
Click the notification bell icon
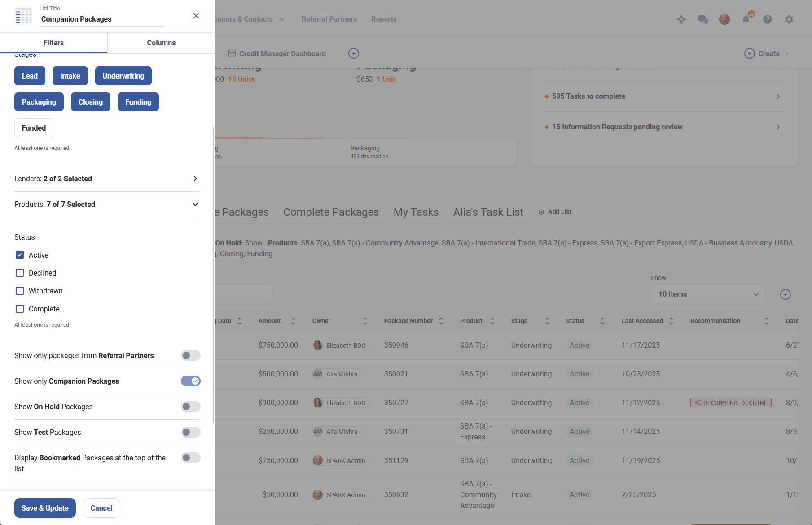(x=746, y=19)
